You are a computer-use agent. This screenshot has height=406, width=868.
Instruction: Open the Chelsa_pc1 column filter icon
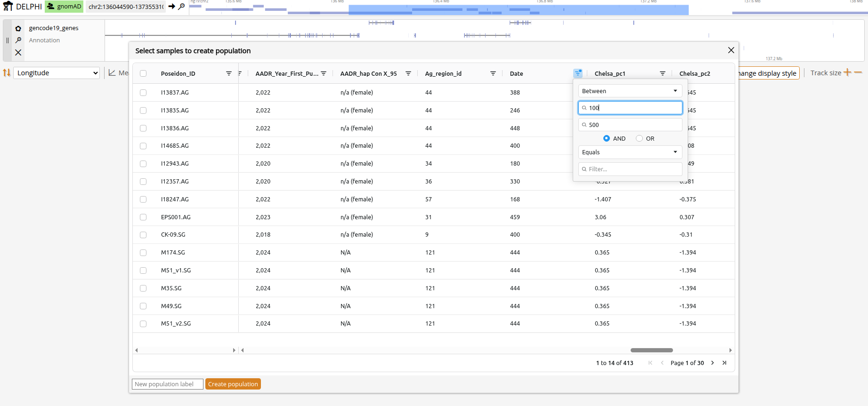663,73
